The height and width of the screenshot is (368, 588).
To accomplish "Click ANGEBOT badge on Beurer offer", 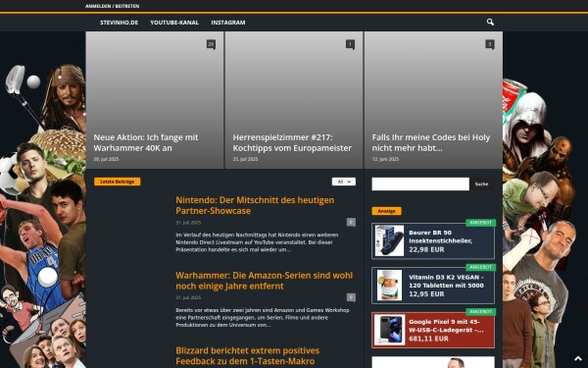I will (x=481, y=223).
